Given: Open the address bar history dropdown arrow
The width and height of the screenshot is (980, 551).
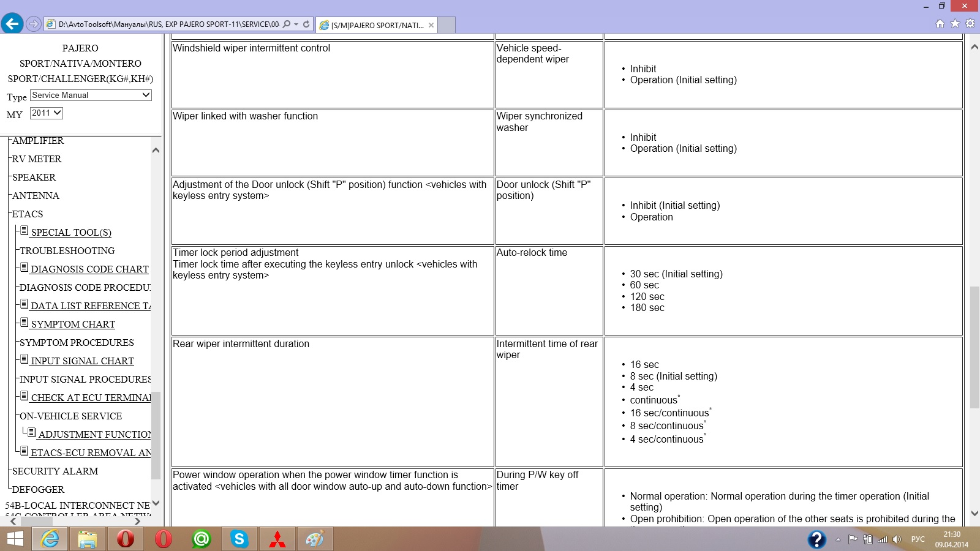Looking at the screenshot, I should [x=296, y=24].
